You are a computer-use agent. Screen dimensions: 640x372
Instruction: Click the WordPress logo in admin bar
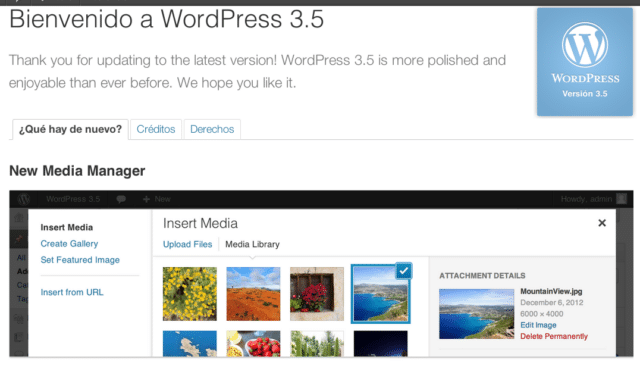click(24, 199)
